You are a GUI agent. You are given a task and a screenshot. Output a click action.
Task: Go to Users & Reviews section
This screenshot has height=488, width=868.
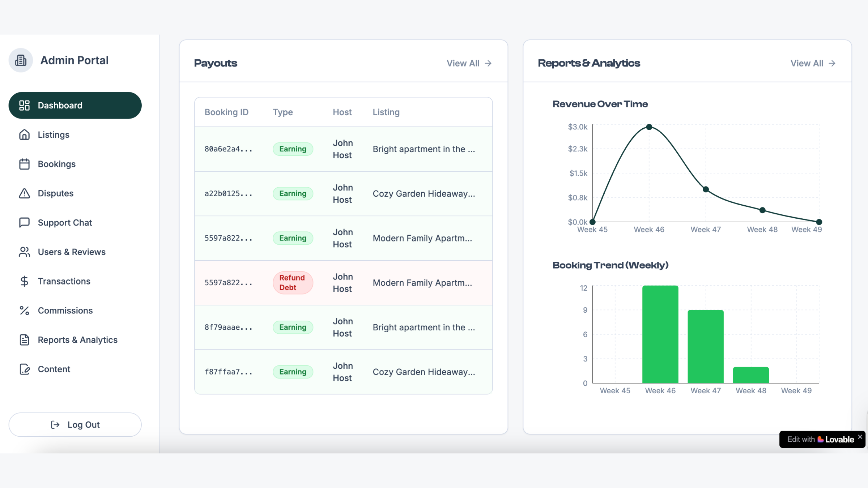(x=72, y=252)
